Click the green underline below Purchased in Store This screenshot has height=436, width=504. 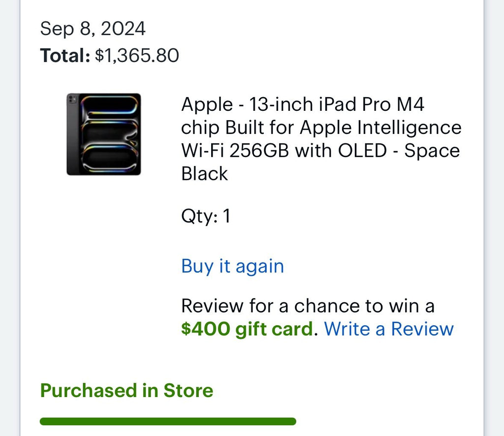point(167,421)
